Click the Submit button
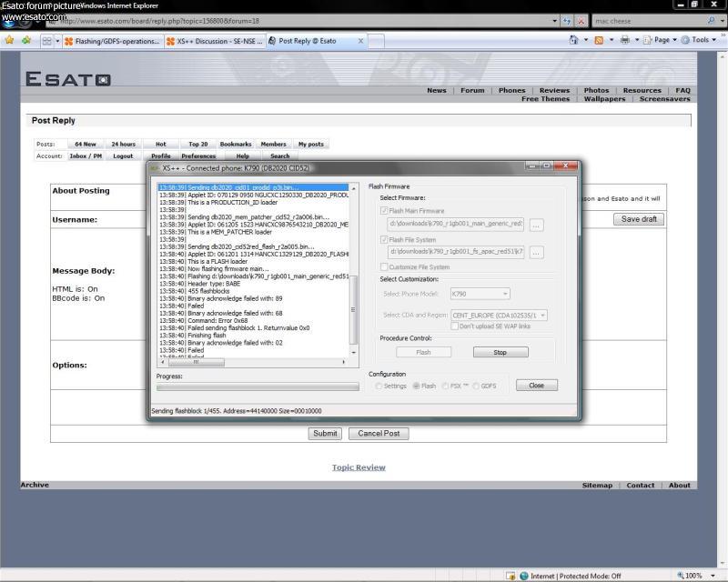 pos(325,434)
